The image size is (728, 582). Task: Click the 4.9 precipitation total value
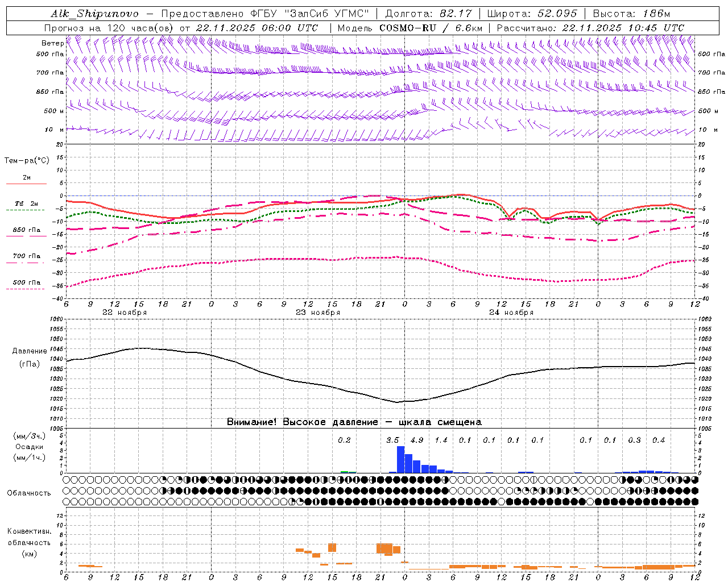tap(417, 440)
